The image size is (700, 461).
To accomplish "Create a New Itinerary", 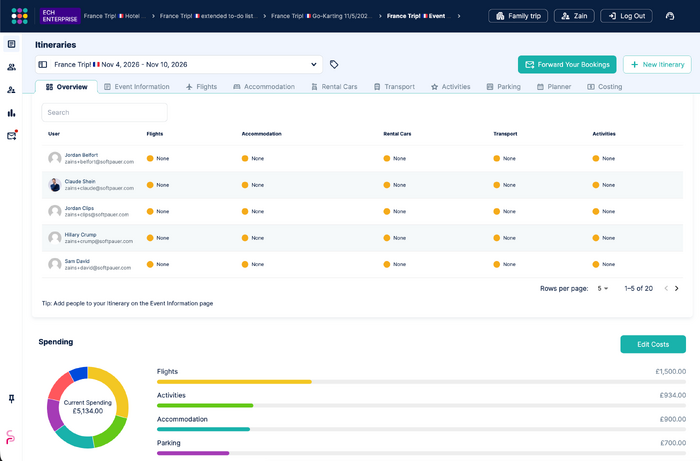I will 657,65.
